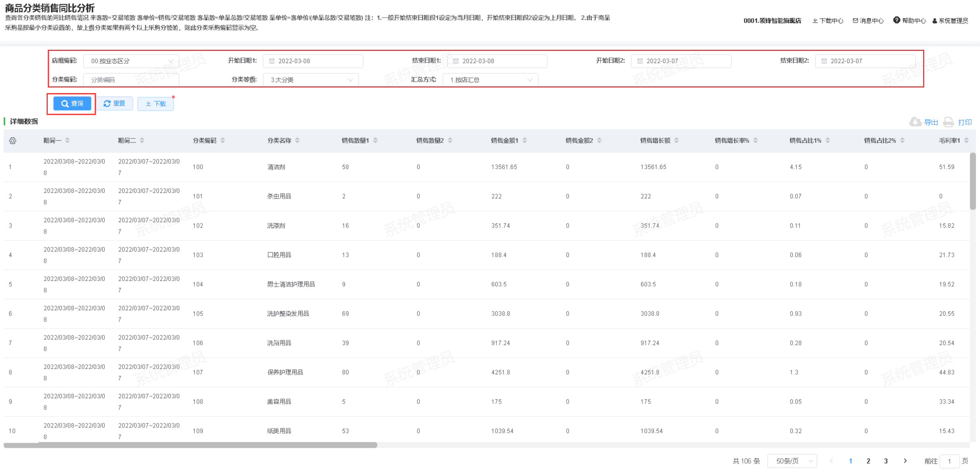
Task: Click the system administrator user icon (系统管理员)
Action: (935, 21)
